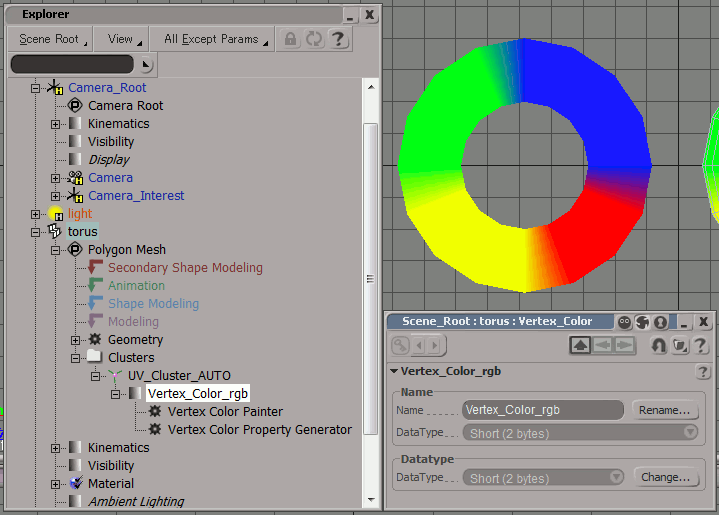719x515 pixels.
Task: Click the revert undo arrow icon
Action: point(658,346)
